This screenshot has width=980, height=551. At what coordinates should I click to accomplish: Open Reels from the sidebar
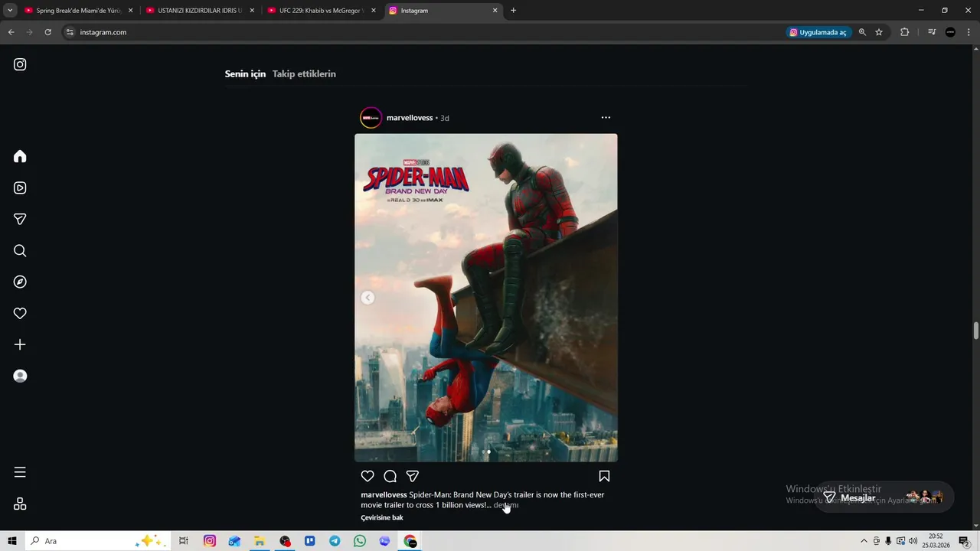coord(20,187)
